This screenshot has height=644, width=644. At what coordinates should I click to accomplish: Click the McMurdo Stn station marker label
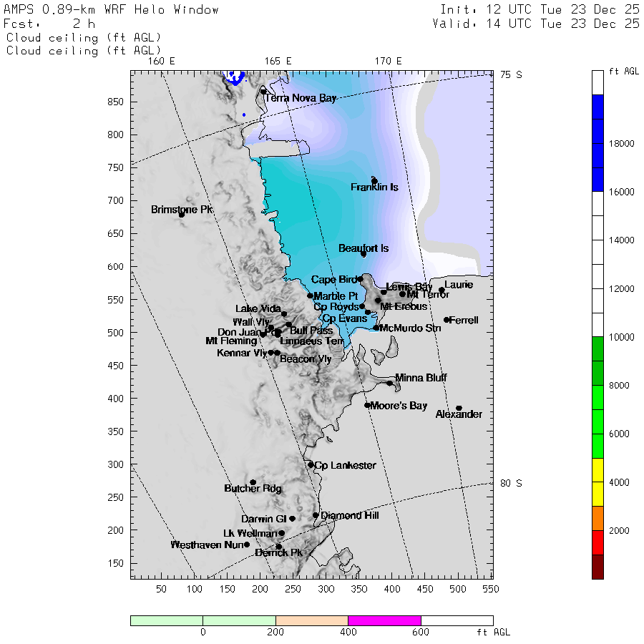[410, 328]
